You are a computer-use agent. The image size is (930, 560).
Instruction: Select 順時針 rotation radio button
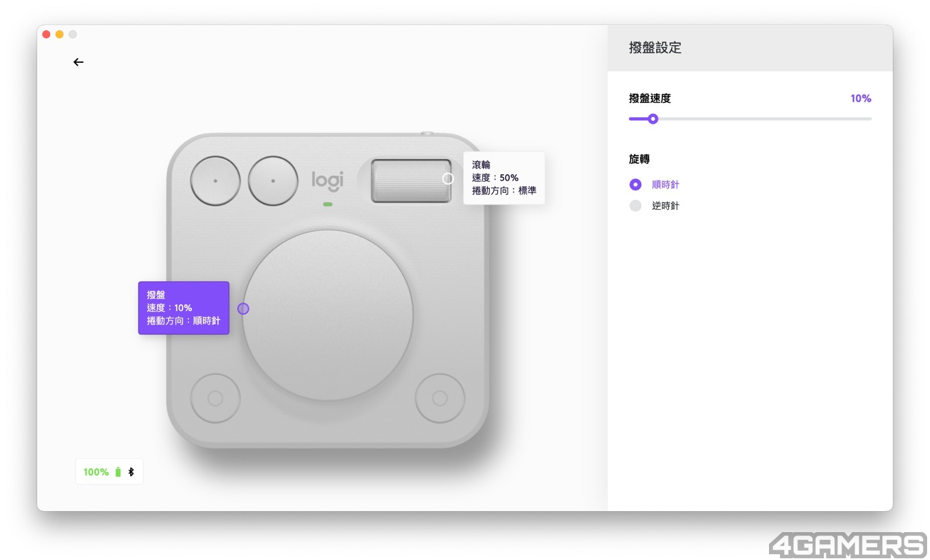635,184
